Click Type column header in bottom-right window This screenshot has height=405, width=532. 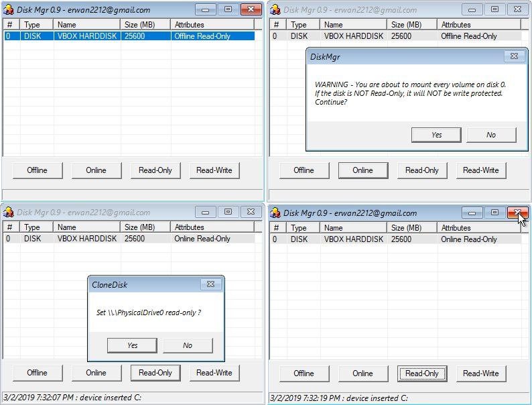304,228
